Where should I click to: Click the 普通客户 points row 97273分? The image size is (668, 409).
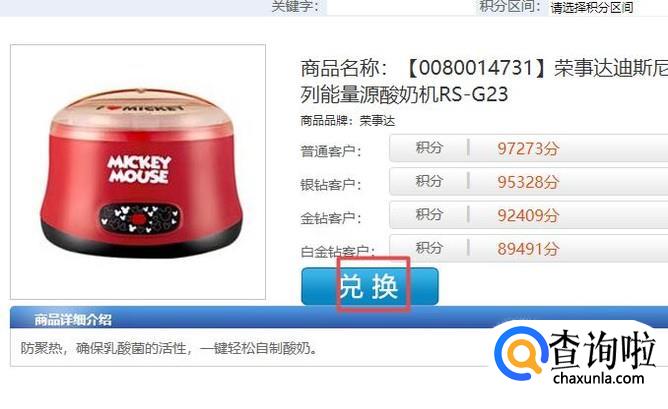pyautogui.click(x=529, y=148)
